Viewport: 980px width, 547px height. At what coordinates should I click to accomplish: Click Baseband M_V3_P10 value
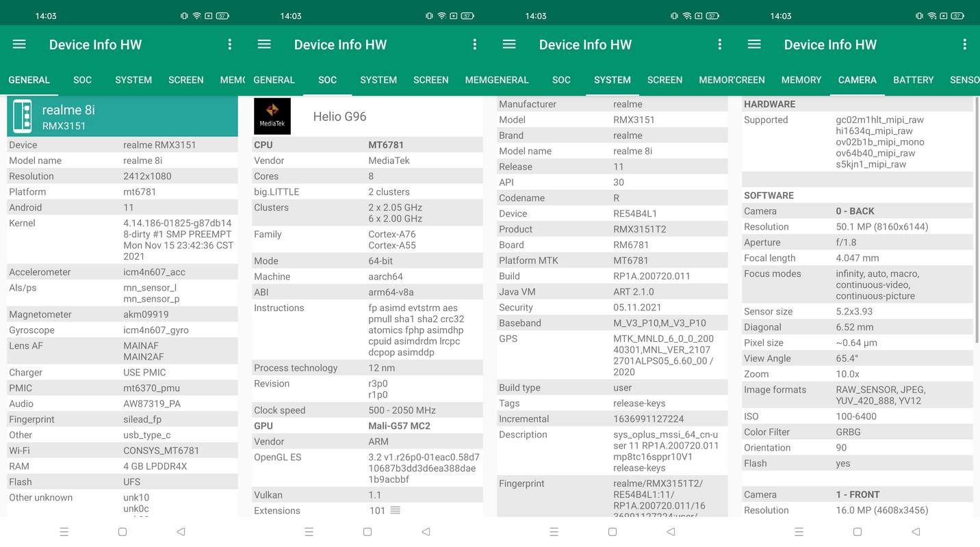[x=660, y=323]
